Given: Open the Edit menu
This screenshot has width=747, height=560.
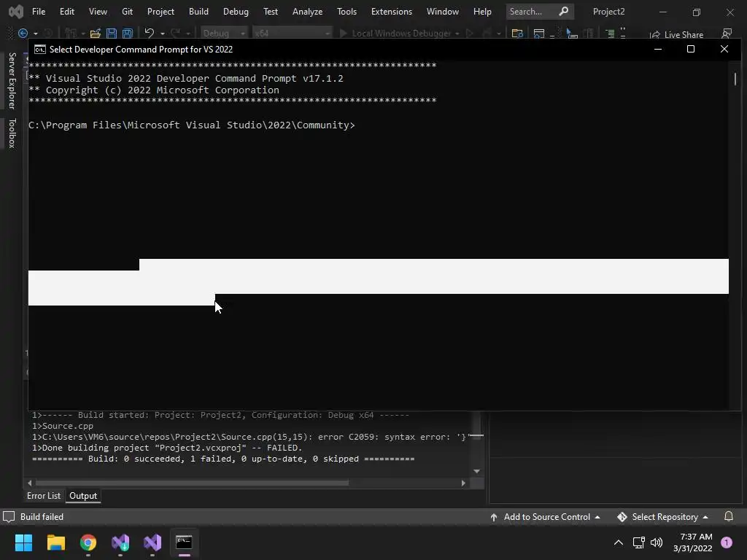Looking at the screenshot, I should [x=66, y=12].
